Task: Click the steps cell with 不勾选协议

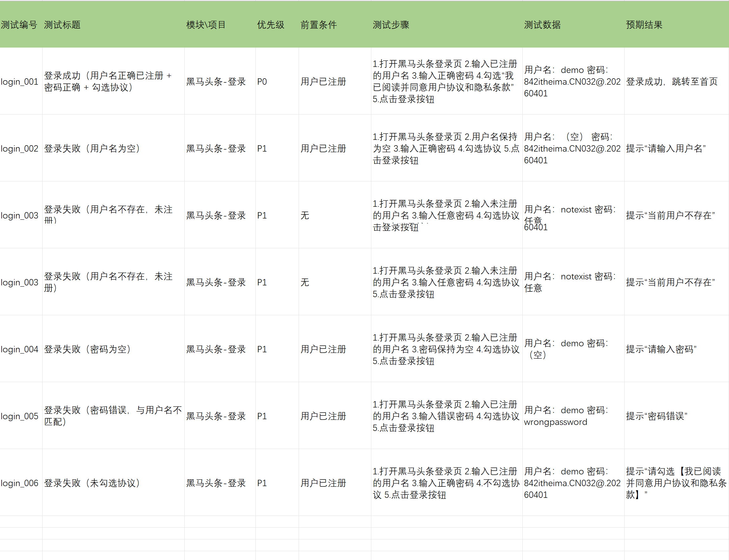Action: coord(447,483)
